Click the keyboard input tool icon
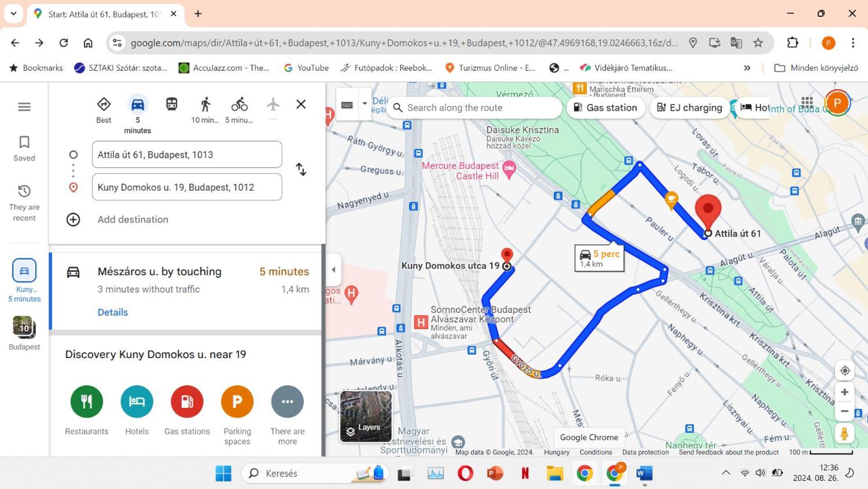This screenshot has height=489, width=868. coord(347,105)
